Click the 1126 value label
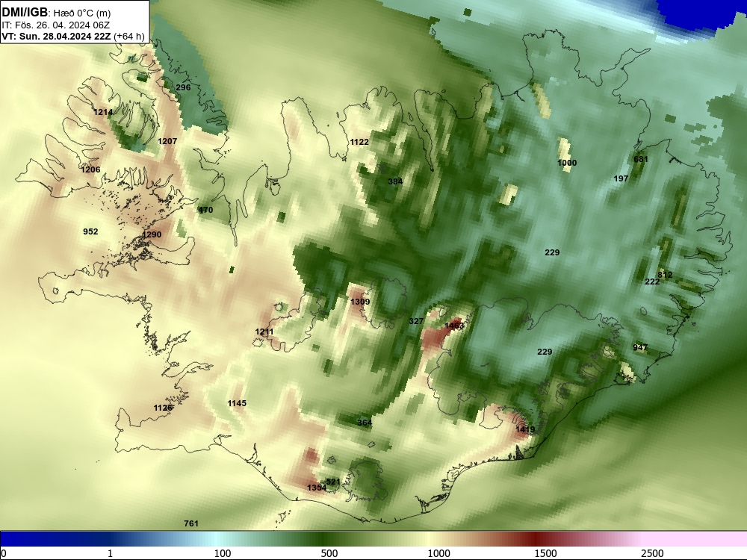747x560 pixels. pyautogui.click(x=163, y=408)
